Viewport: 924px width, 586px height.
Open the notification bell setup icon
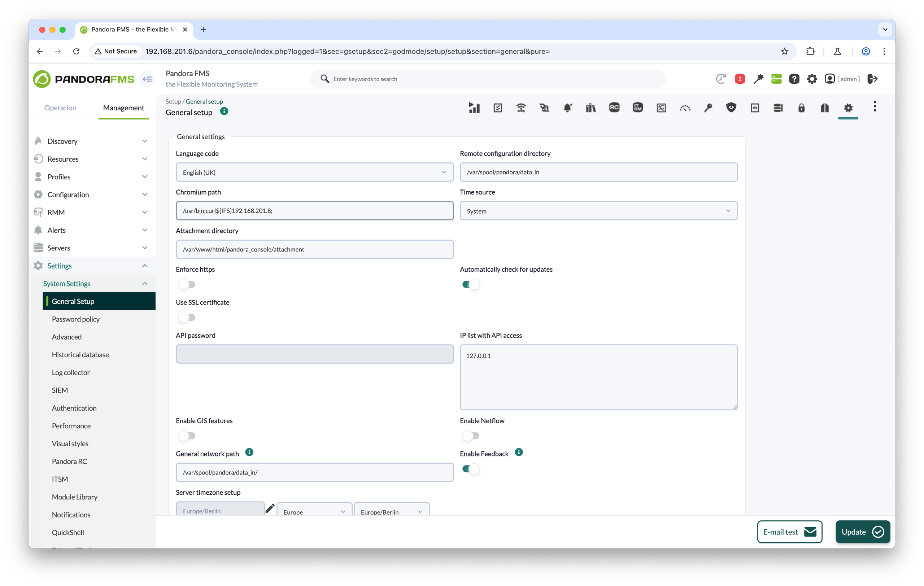point(567,108)
